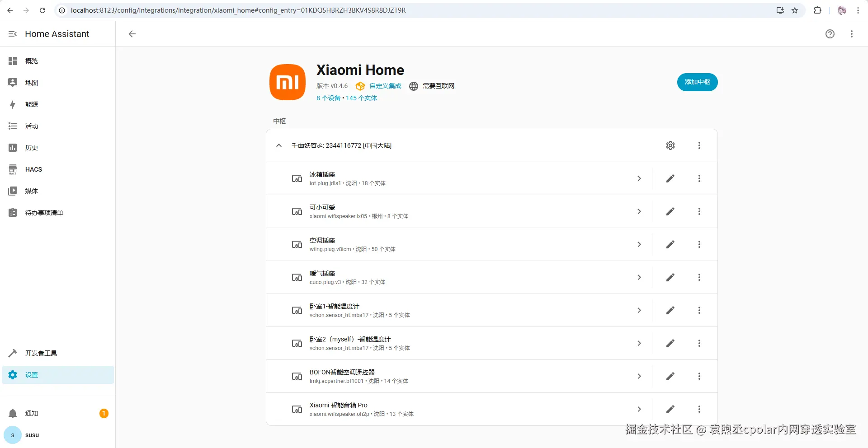The height and width of the screenshot is (448, 868).
Task: Open more options for 冰箱插座
Action: (699, 178)
